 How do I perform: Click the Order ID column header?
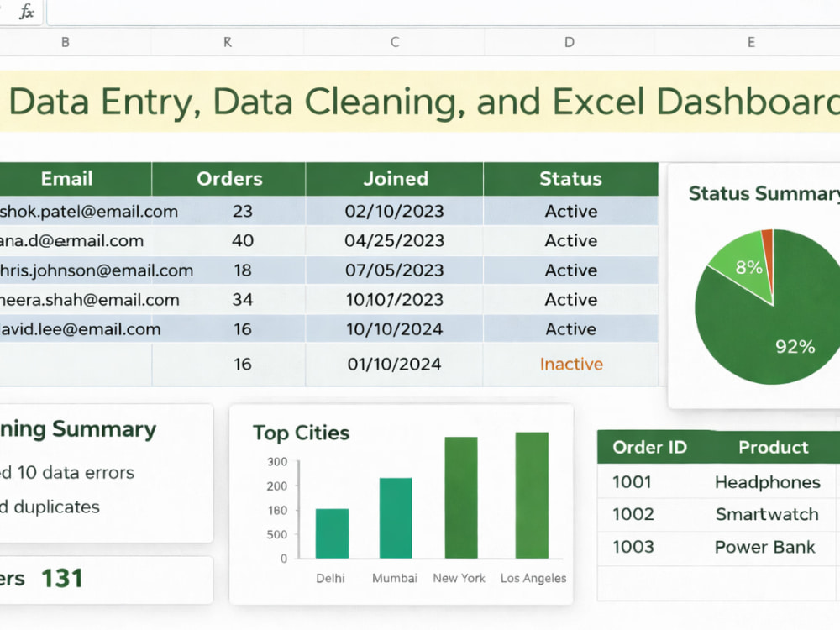650,448
